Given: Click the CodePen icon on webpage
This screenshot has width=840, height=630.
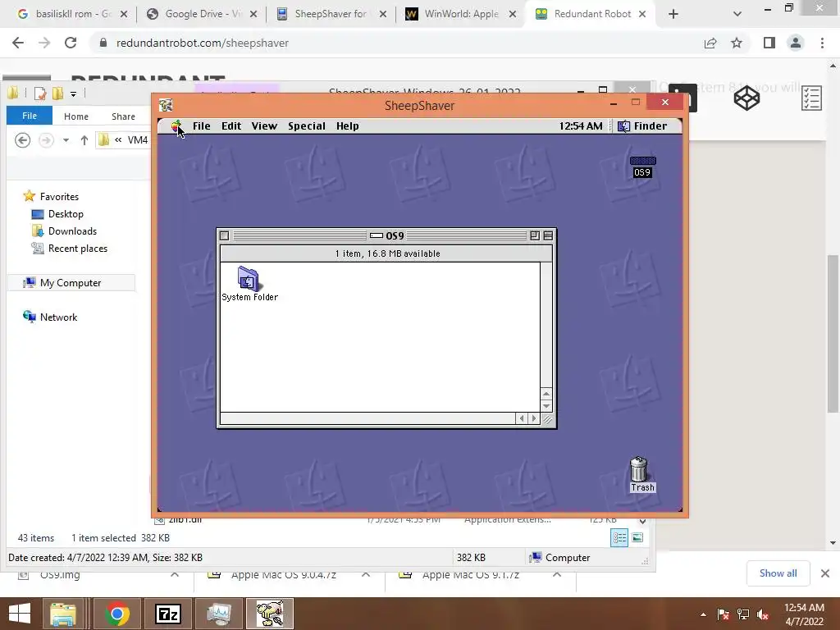Looking at the screenshot, I should coord(746,98).
